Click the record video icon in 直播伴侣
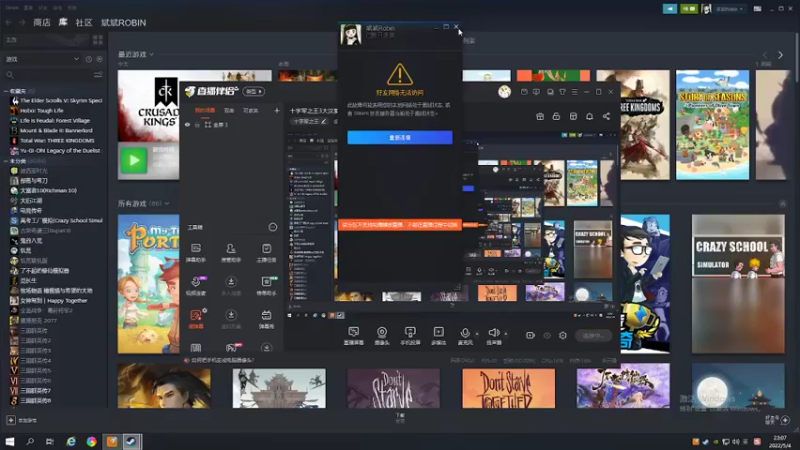Viewport: 800px width, 450px height. click(530, 335)
